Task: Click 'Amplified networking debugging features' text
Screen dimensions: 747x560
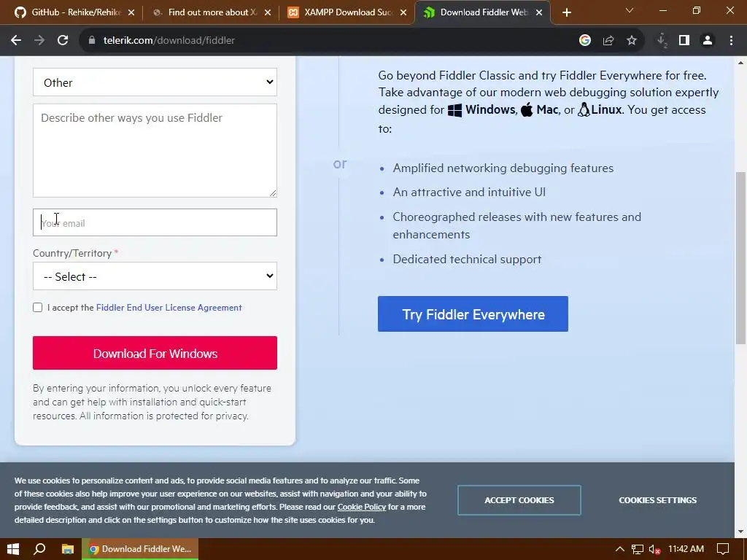Action: click(x=503, y=168)
